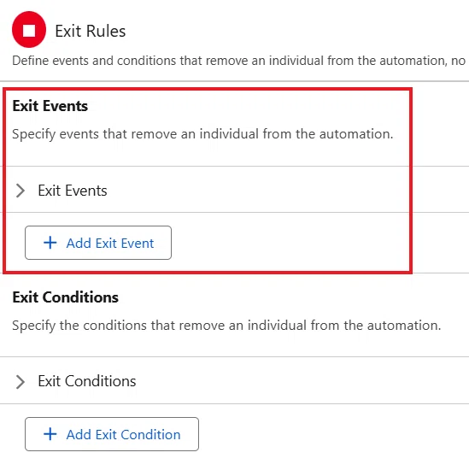Click the plus icon on Add Exit Event
The height and width of the screenshot is (476, 469).
point(50,243)
